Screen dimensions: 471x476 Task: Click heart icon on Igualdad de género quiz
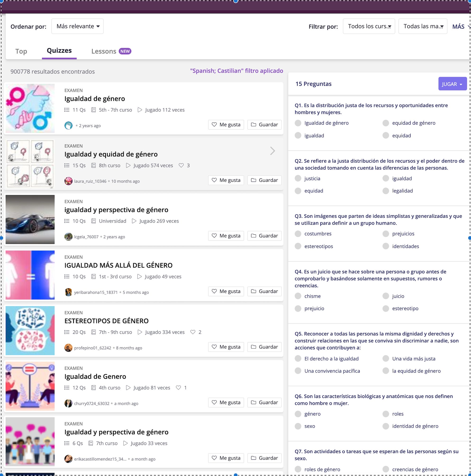point(214,125)
